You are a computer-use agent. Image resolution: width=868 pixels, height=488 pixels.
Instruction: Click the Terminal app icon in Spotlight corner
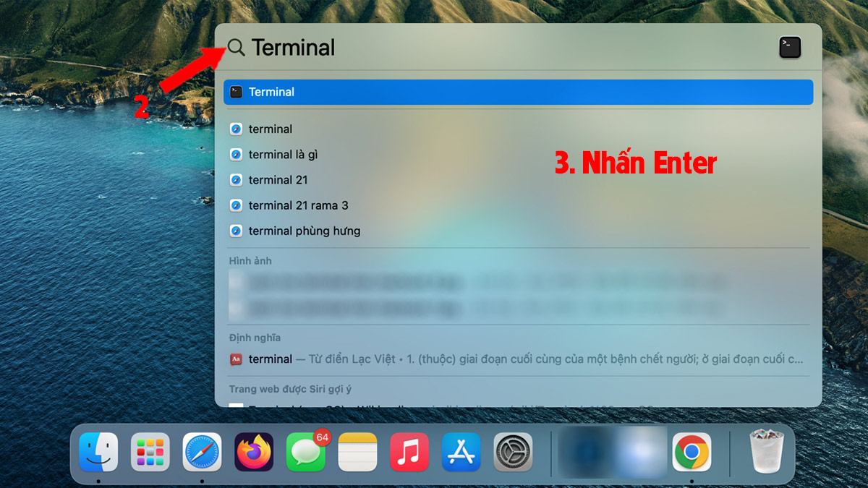790,47
